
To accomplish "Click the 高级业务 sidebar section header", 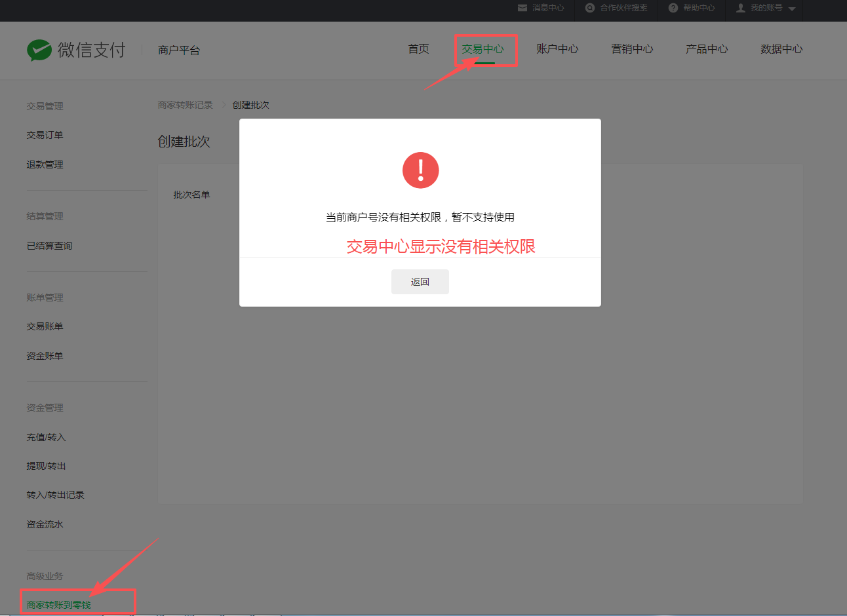I will 45,576.
